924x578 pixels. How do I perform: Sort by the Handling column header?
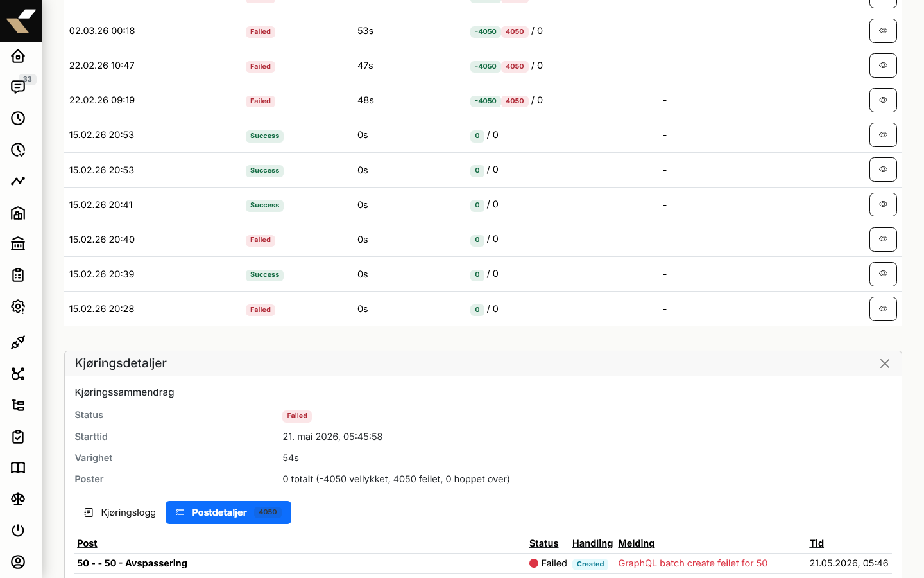(592, 543)
